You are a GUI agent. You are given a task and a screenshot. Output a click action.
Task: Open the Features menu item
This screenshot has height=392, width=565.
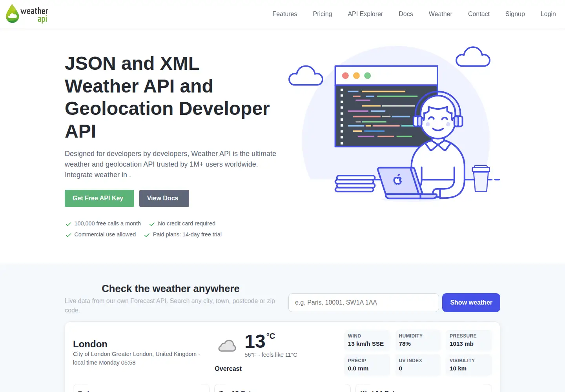click(285, 14)
